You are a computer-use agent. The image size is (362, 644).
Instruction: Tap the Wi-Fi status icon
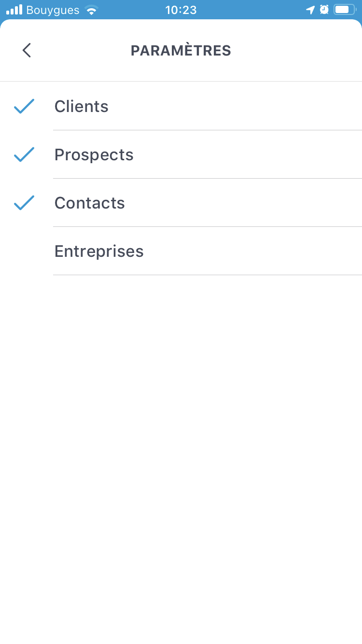pyautogui.click(x=91, y=10)
